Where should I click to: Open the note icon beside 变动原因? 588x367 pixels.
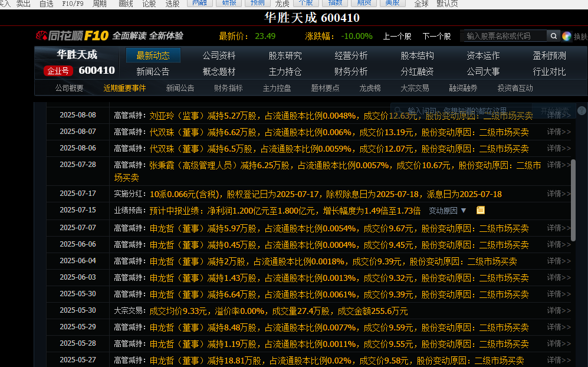pyautogui.click(x=481, y=210)
